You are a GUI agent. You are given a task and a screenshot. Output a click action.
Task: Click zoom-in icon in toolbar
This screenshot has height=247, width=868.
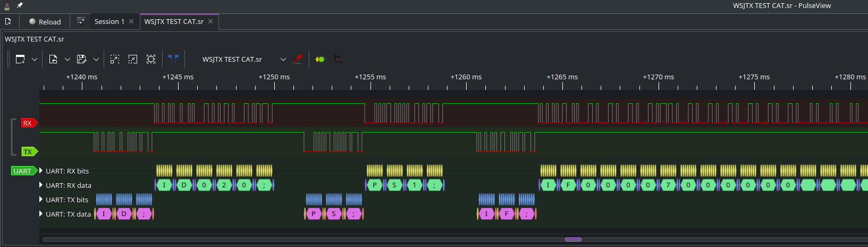click(x=115, y=59)
